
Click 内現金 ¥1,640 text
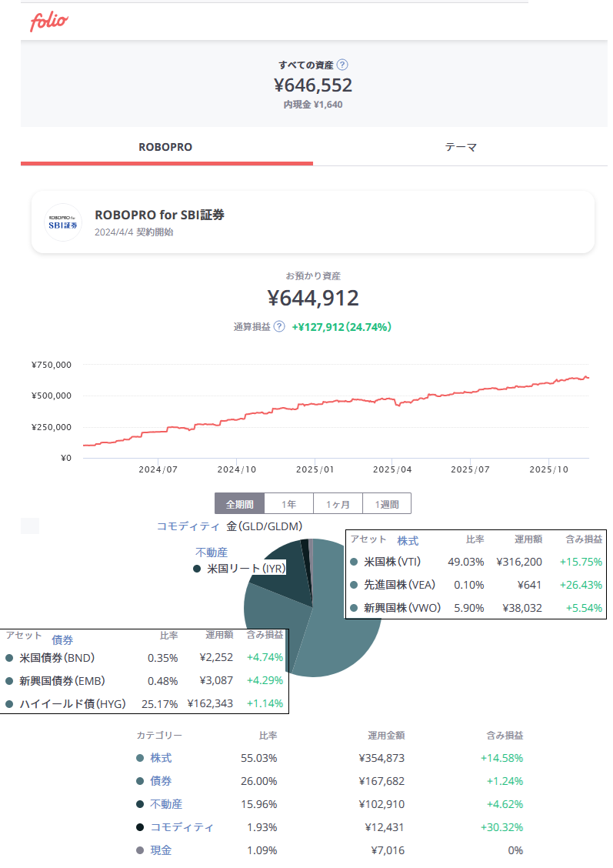click(313, 105)
